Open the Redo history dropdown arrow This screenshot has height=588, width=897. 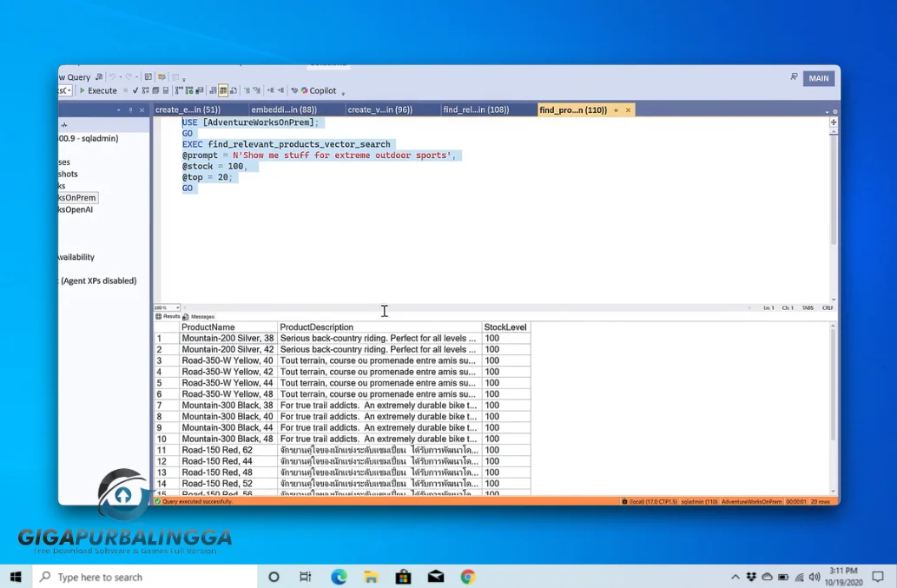(136, 77)
